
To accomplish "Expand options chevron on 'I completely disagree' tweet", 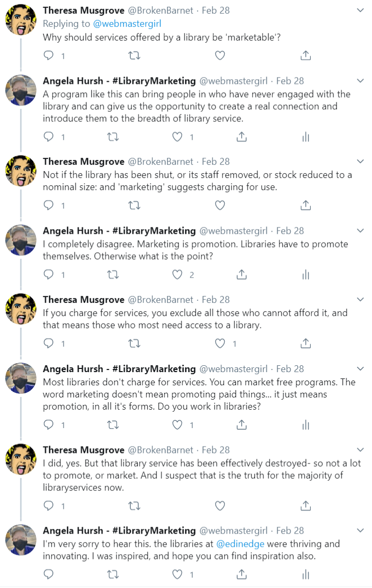I will pyautogui.click(x=360, y=231).
